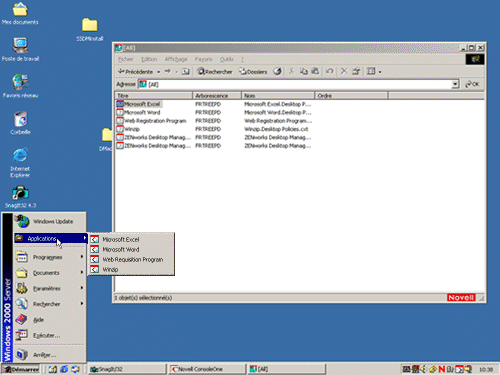Image resolution: width=500 pixels, height=375 pixels.
Task: Select SnagIt32 4.3 desktop icon
Action: point(20,197)
